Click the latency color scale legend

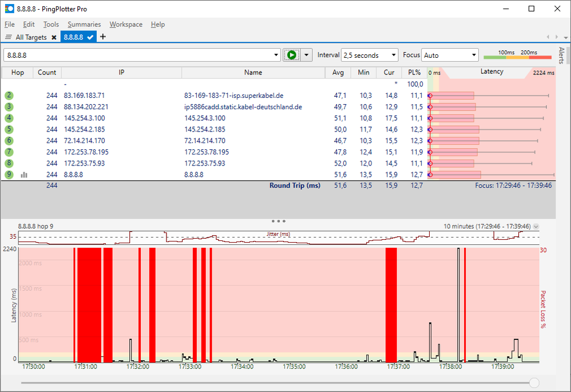pos(517,55)
